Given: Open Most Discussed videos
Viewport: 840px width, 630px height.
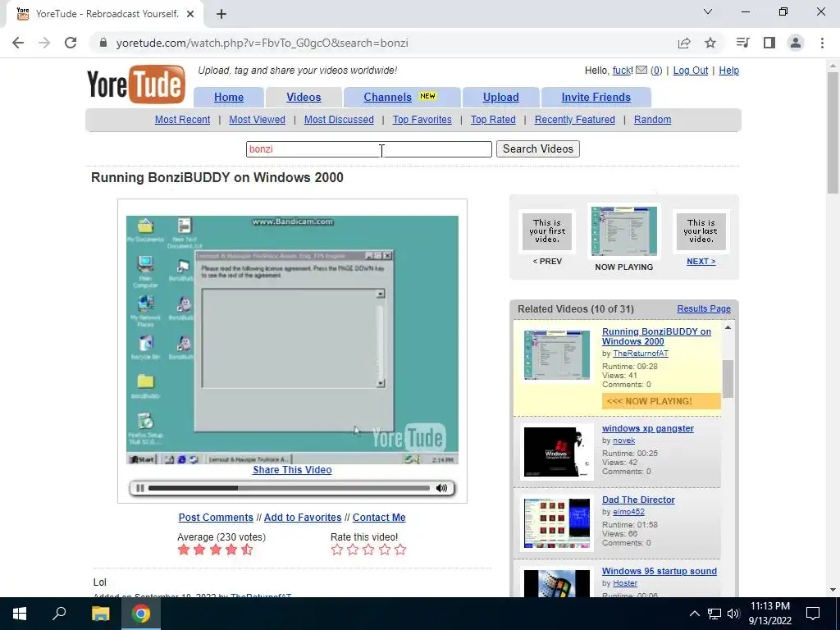Looking at the screenshot, I should (339, 120).
